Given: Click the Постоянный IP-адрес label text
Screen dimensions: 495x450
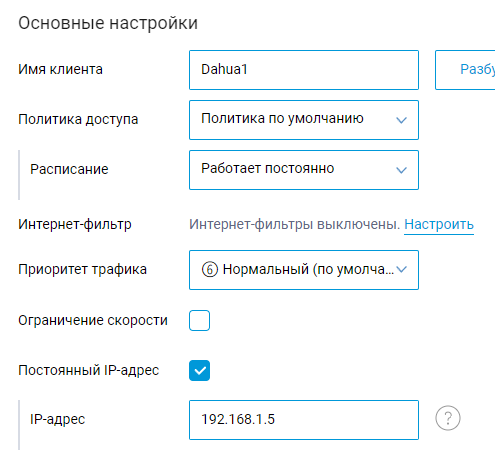Looking at the screenshot, I should click(x=89, y=370).
